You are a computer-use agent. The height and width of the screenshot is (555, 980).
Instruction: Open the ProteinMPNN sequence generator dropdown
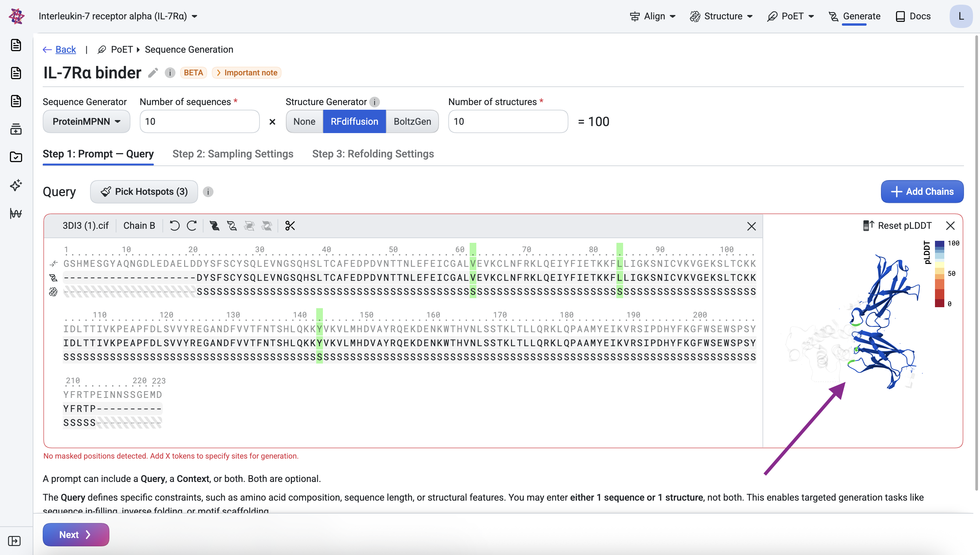coord(86,121)
